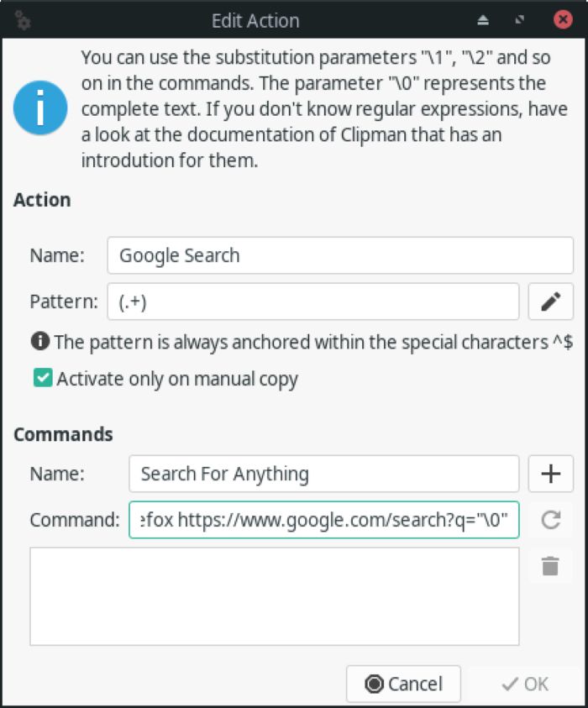Image resolution: width=588 pixels, height=708 pixels.
Task: Confirm with the OK button
Action: (x=525, y=684)
